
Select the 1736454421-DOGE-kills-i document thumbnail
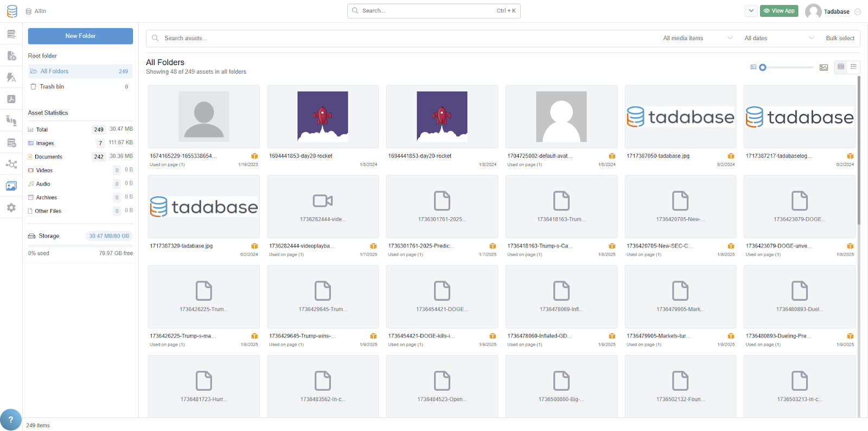pyautogui.click(x=442, y=297)
